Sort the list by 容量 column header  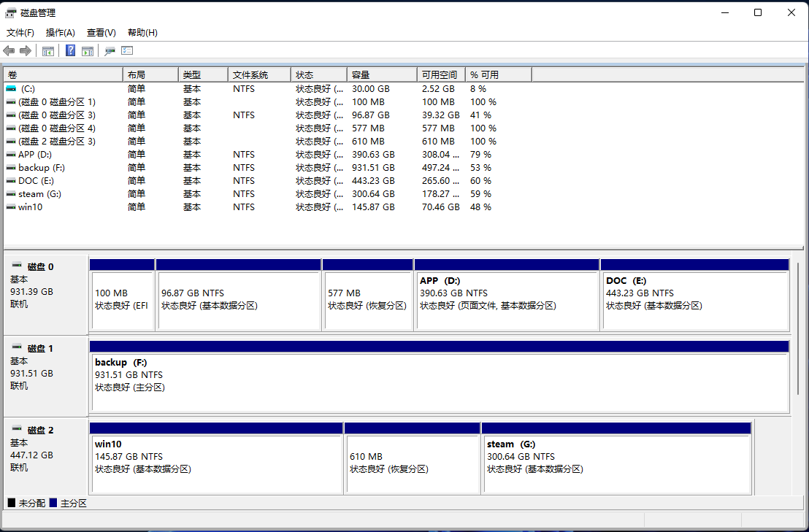click(381, 74)
